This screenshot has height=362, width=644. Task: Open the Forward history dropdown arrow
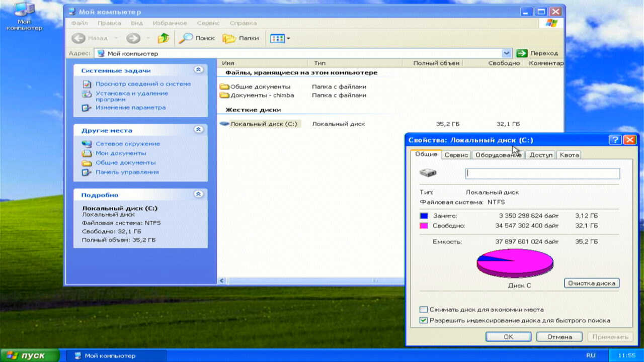tap(148, 38)
